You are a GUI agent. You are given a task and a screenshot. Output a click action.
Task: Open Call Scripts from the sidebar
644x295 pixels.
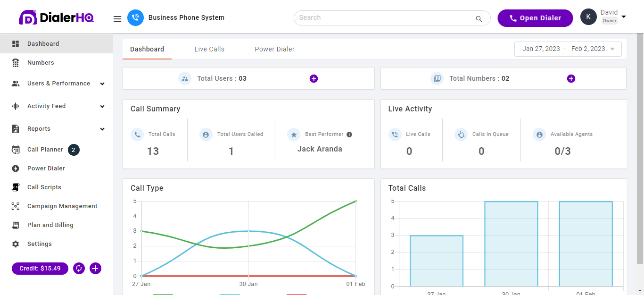(x=43, y=187)
